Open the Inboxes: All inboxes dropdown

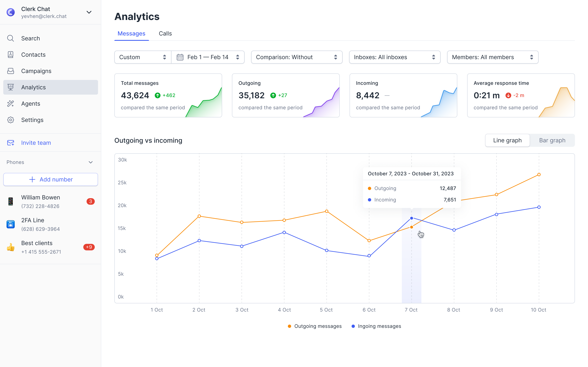pyautogui.click(x=394, y=57)
